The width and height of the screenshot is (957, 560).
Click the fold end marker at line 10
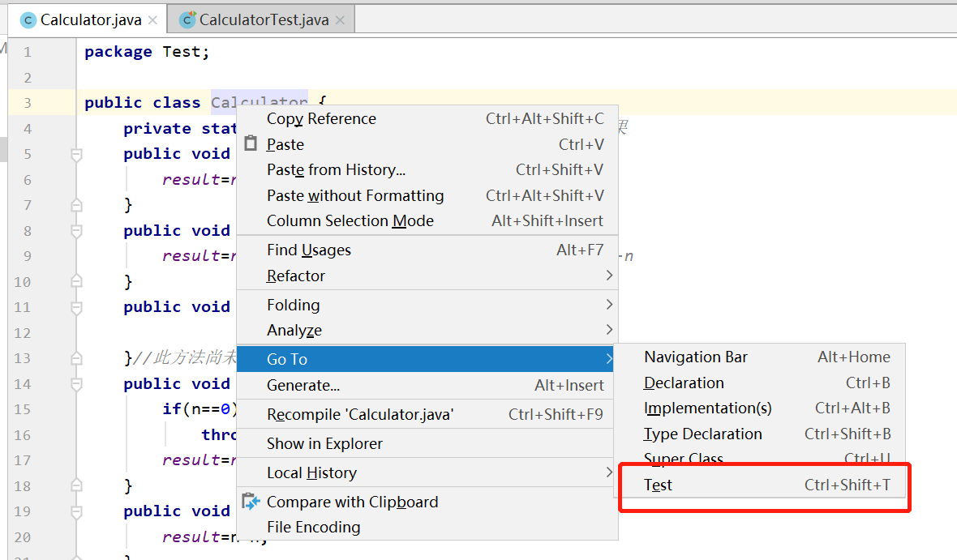(76, 281)
